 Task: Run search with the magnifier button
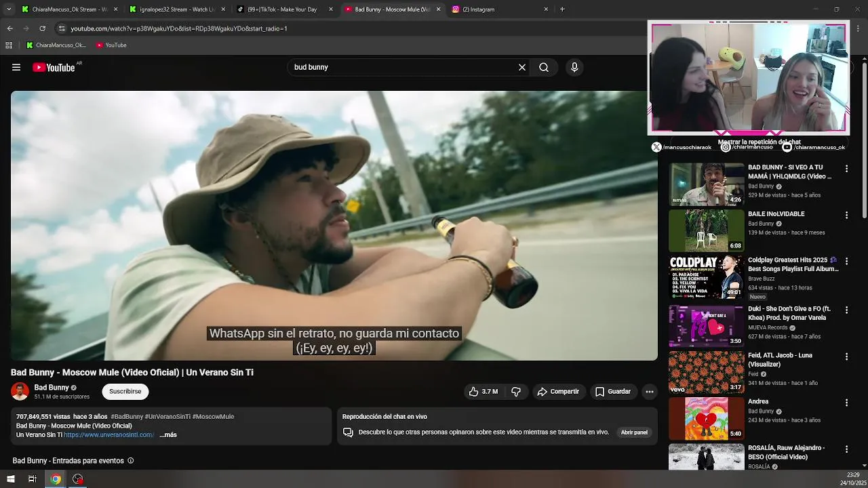[x=544, y=67]
